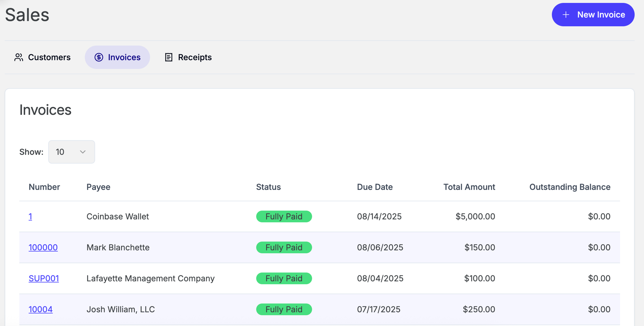Click the Due Date column header

click(x=375, y=187)
